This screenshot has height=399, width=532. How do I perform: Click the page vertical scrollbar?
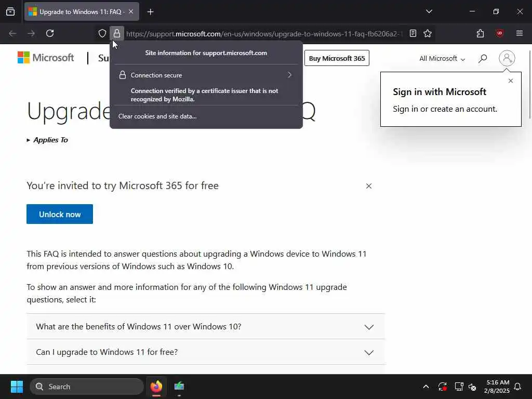pyautogui.click(x=529, y=85)
